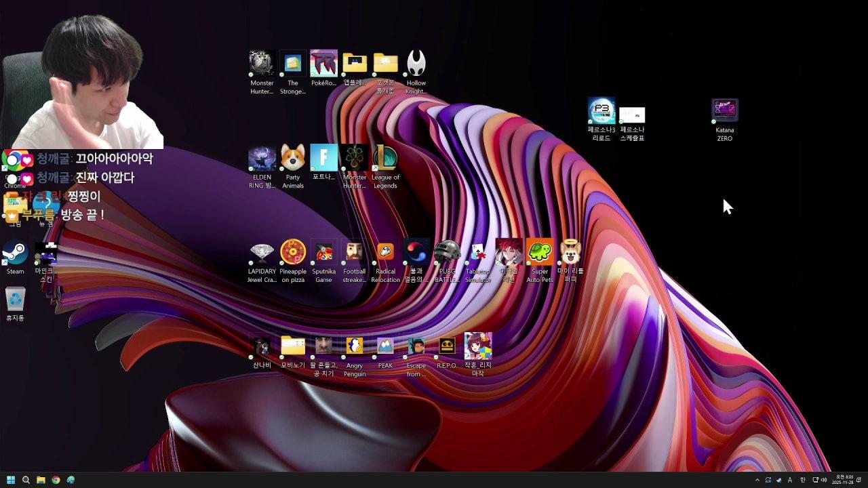Viewport: 868px width, 488px height.
Task: Launch League of Legends from desktop
Action: pos(385,158)
